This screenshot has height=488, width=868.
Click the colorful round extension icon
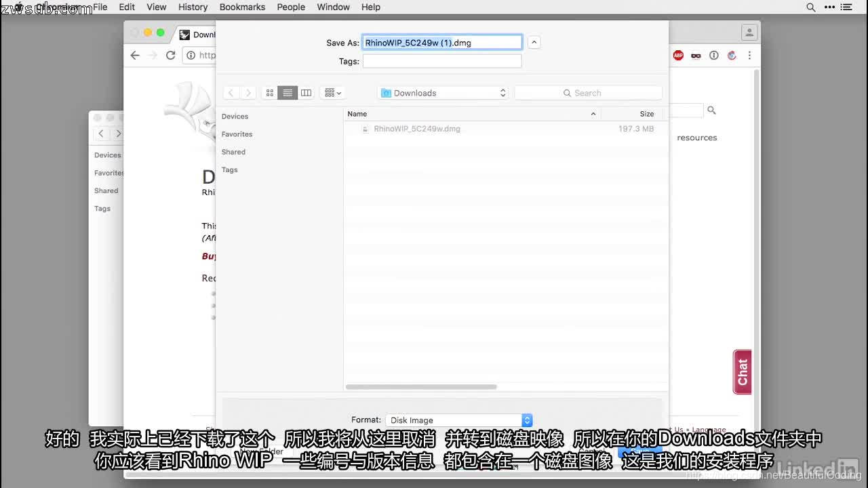click(x=732, y=56)
